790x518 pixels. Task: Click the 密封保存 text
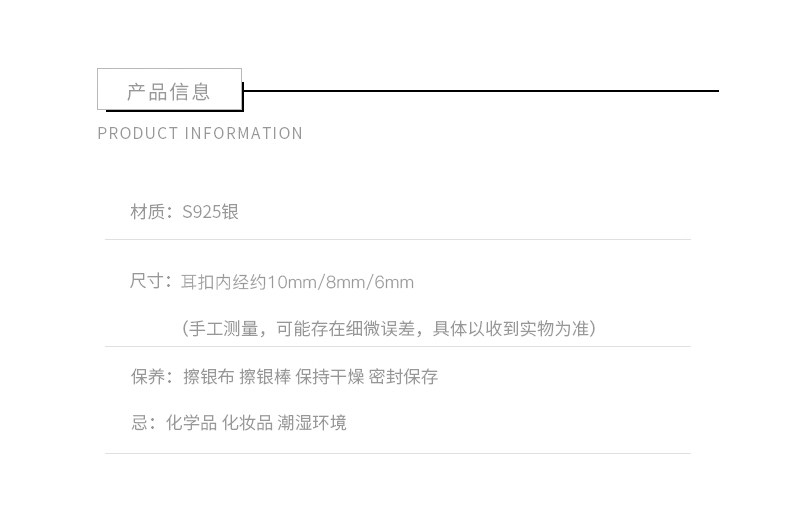403,377
